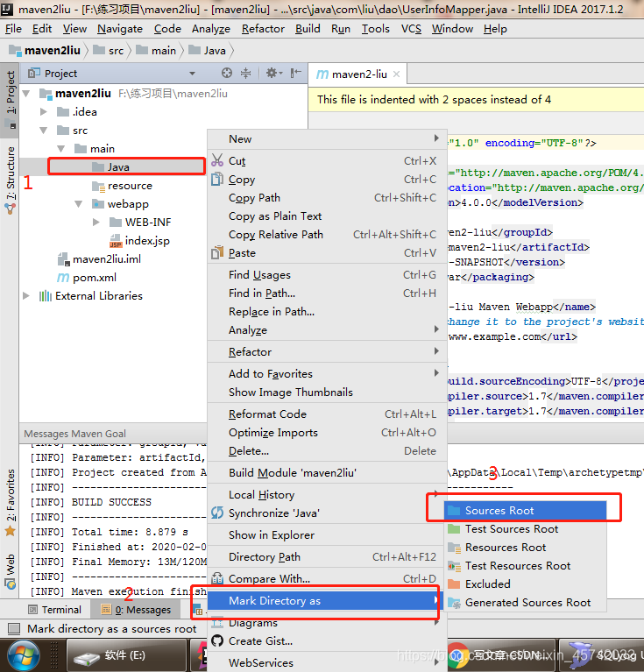Viewport: 644px width, 672px height.
Task: Collapse the main folder node
Action: pos(61,148)
